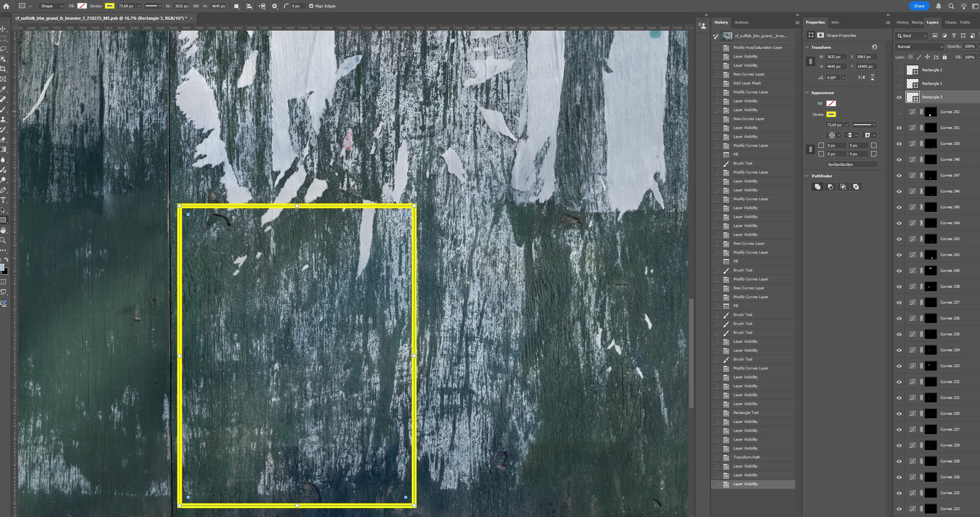Select the Hand tool

(3, 230)
